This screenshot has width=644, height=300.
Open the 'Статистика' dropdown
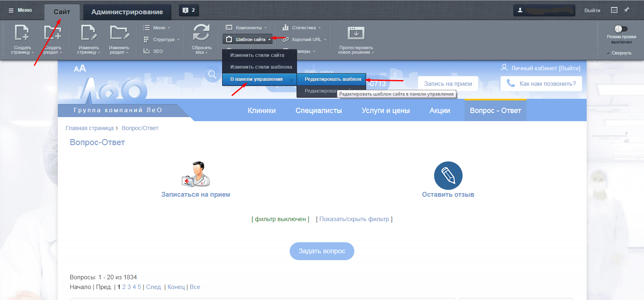click(x=303, y=28)
